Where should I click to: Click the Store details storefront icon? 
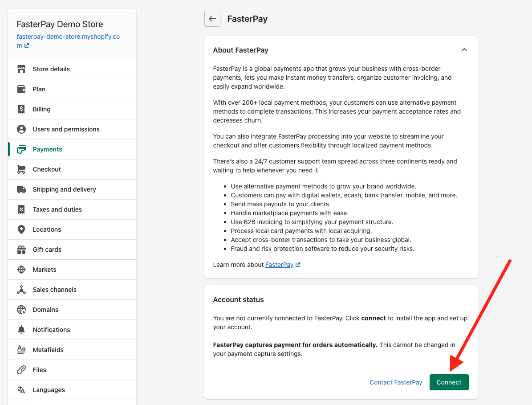point(21,69)
